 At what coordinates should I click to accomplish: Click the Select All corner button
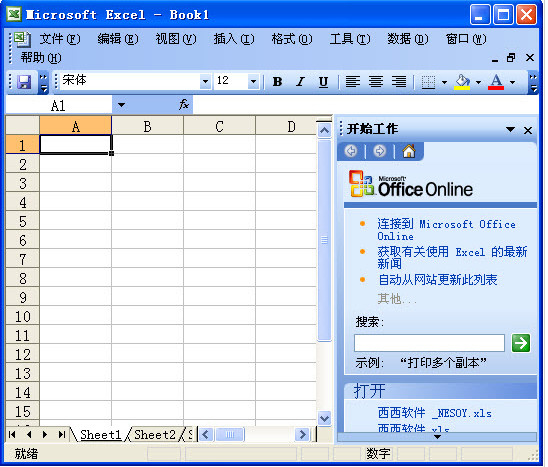pyautogui.click(x=22, y=126)
